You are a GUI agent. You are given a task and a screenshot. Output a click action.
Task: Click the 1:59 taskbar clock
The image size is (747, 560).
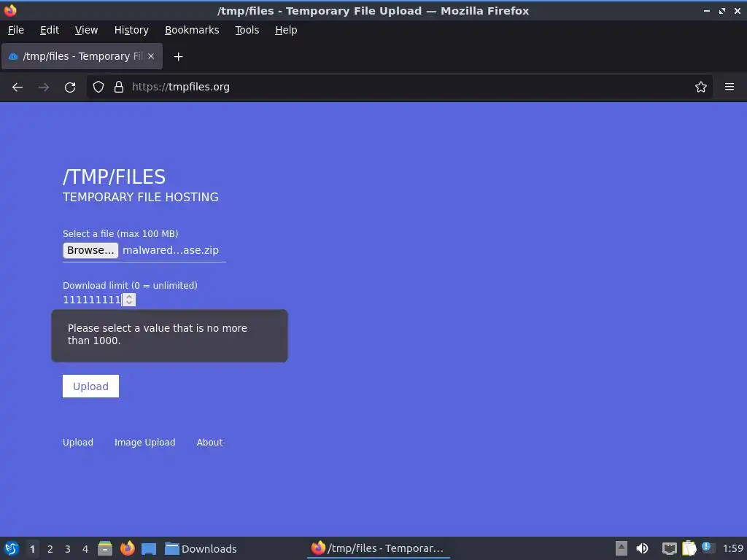point(732,549)
